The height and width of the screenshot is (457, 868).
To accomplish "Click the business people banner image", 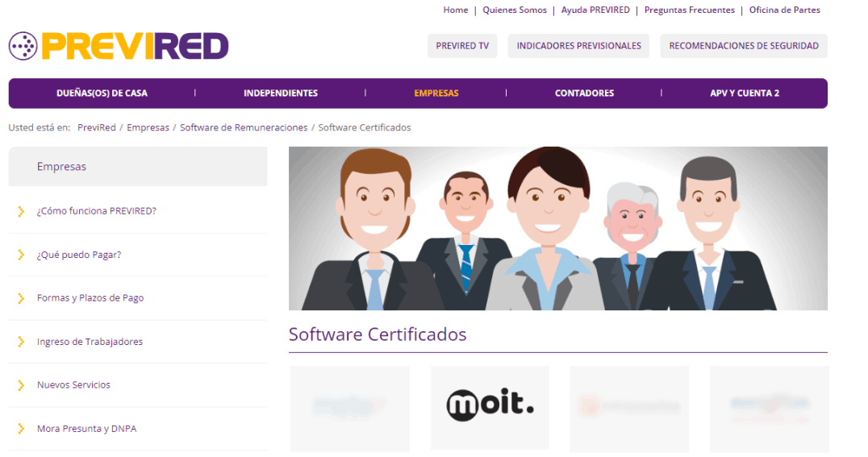I will 558,228.
